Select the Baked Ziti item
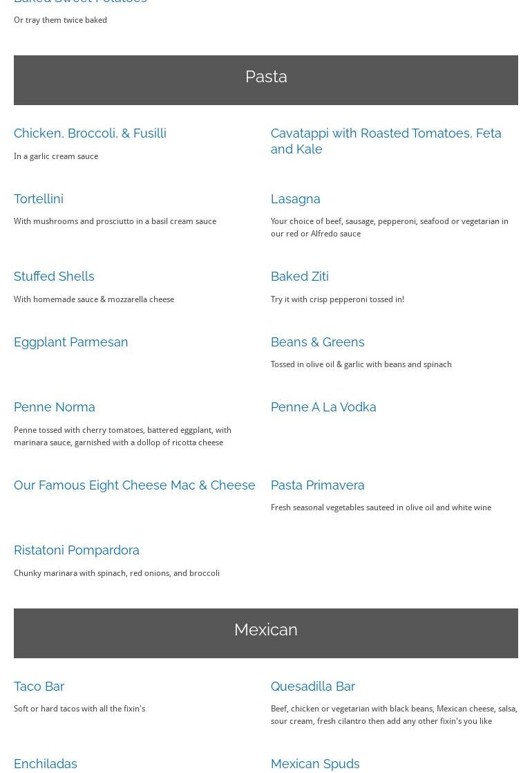 [x=299, y=276]
